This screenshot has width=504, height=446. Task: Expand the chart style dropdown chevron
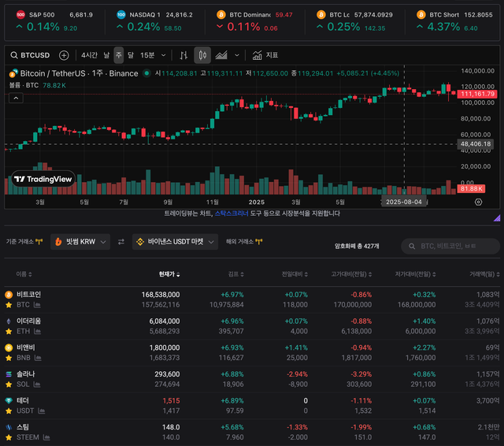click(237, 55)
